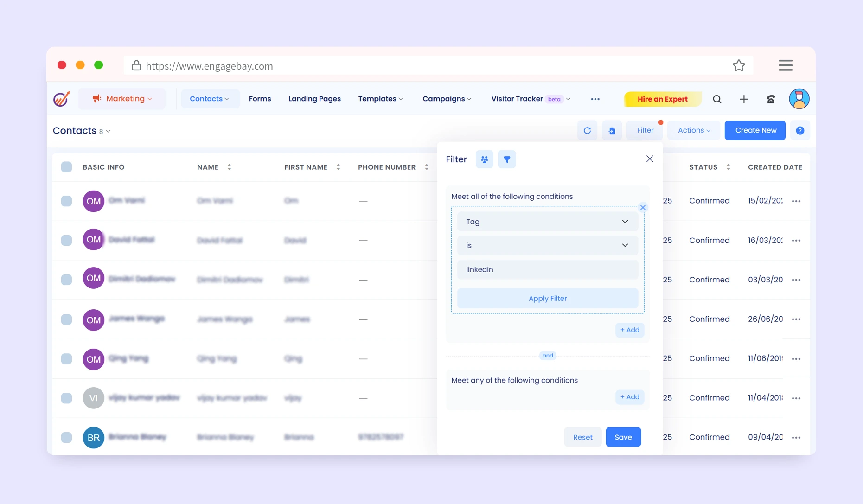Click the Save button in Filter panel

click(623, 437)
